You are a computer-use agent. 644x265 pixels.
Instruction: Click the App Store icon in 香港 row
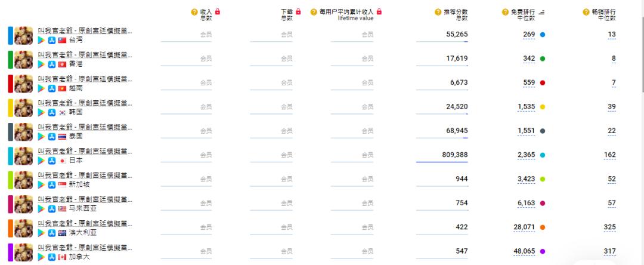[52, 64]
